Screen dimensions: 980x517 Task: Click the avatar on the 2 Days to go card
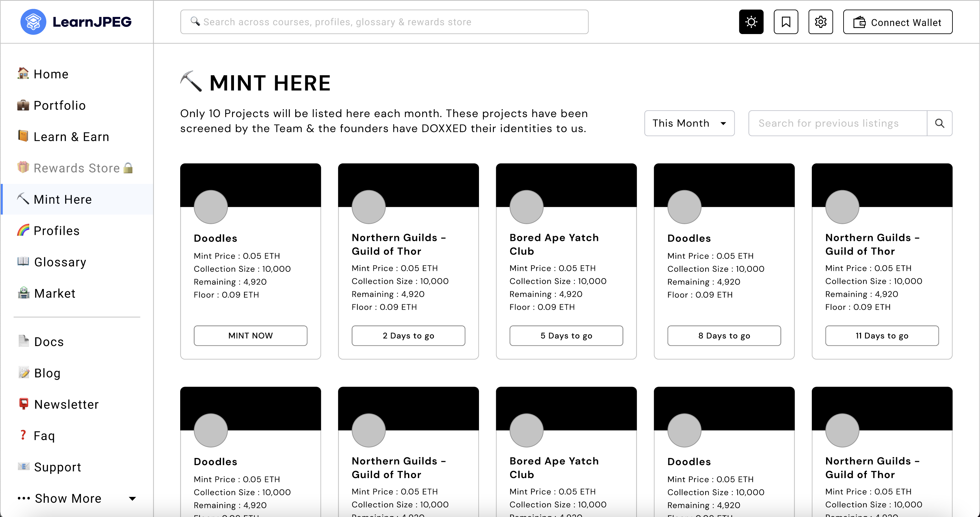pyautogui.click(x=369, y=207)
